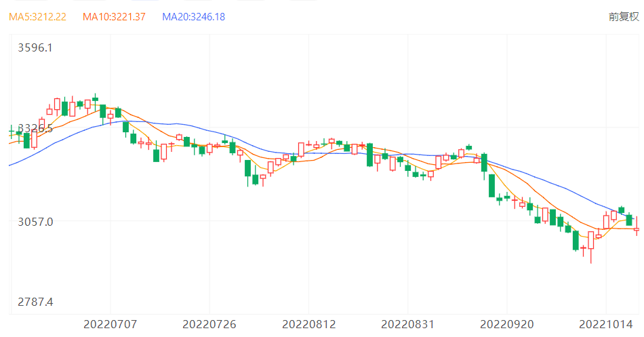
Task: Select the 20220726 date label
Action: [x=209, y=325]
